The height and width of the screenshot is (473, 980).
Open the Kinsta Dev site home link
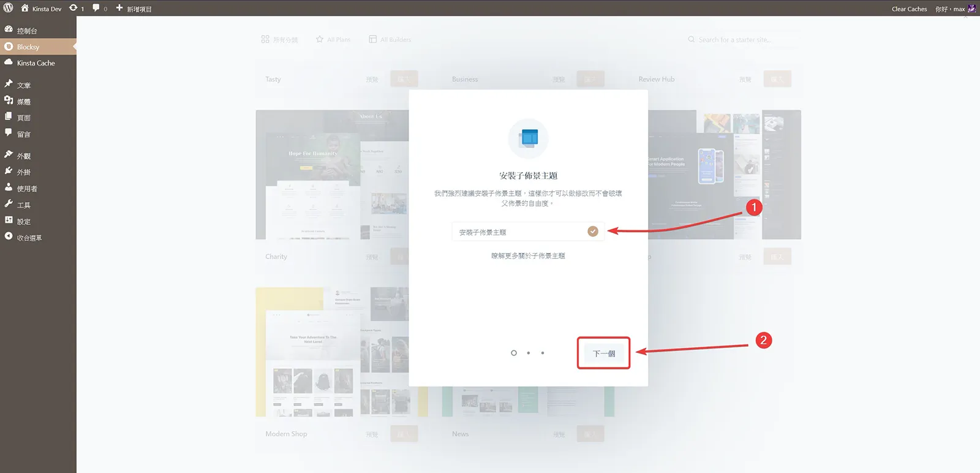coord(42,9)
